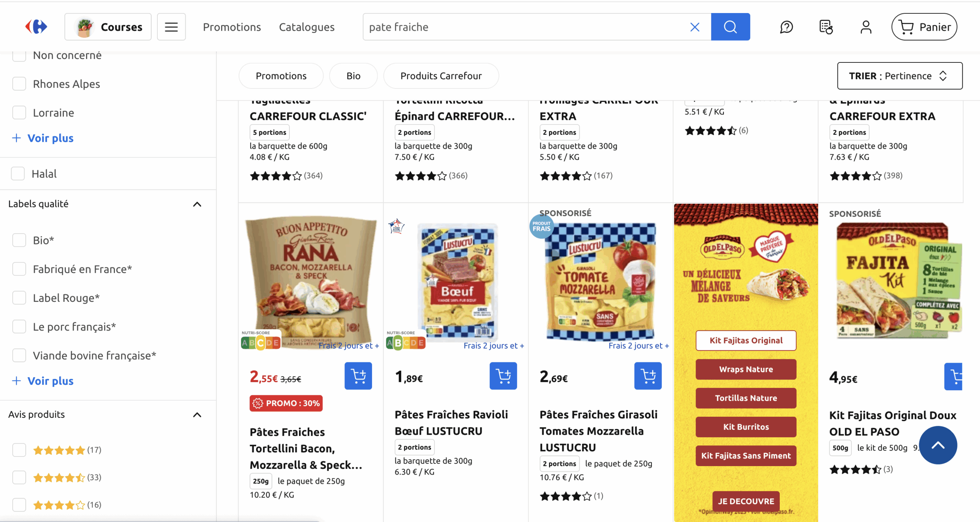Open the help chat icon

point(786,26)
